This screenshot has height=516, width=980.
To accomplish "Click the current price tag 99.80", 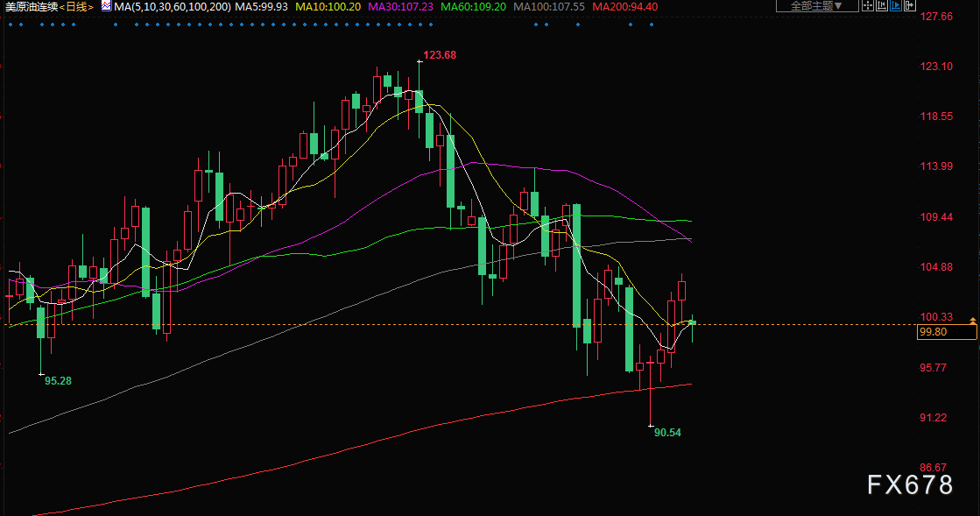I will pos(947,332).
